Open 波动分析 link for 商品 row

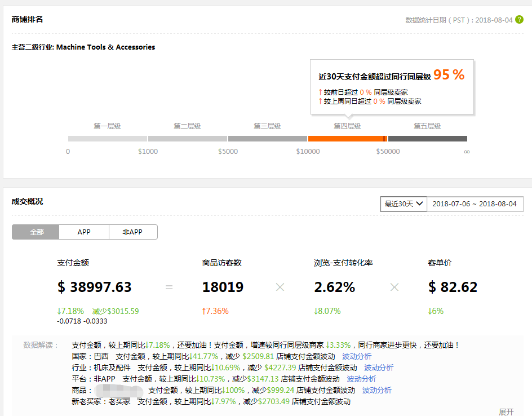[376, 390]
